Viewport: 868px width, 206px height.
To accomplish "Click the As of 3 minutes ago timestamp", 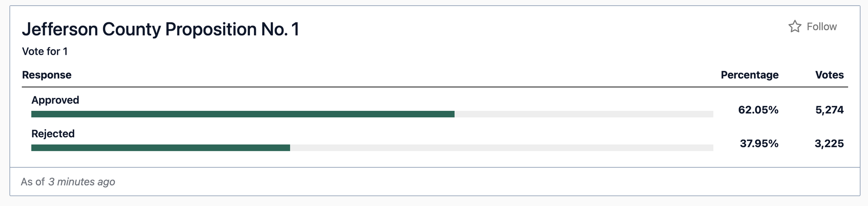I will tap(68, 182).
